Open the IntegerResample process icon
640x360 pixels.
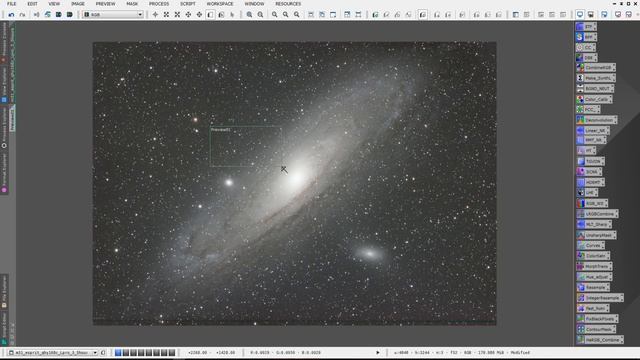[x=600, y=298]
